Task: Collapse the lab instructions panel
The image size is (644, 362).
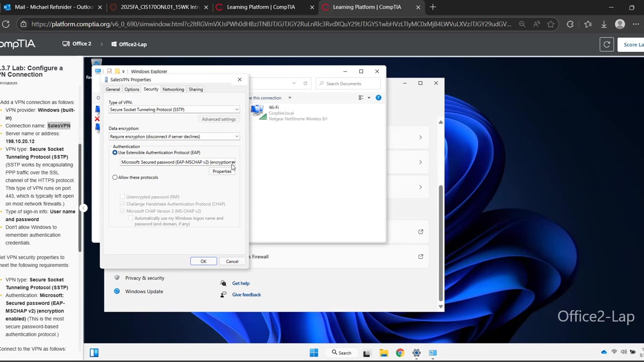Action: coord(84,208)
